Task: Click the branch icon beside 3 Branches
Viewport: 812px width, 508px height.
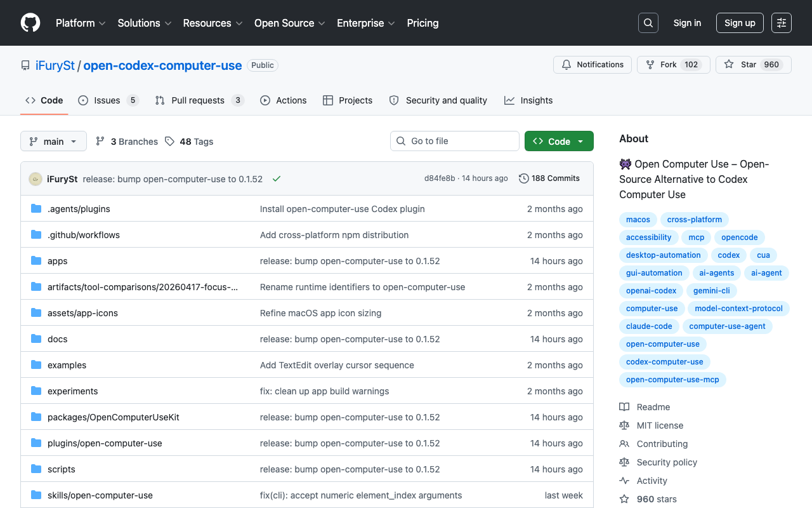Action: [x=100, y=142]
